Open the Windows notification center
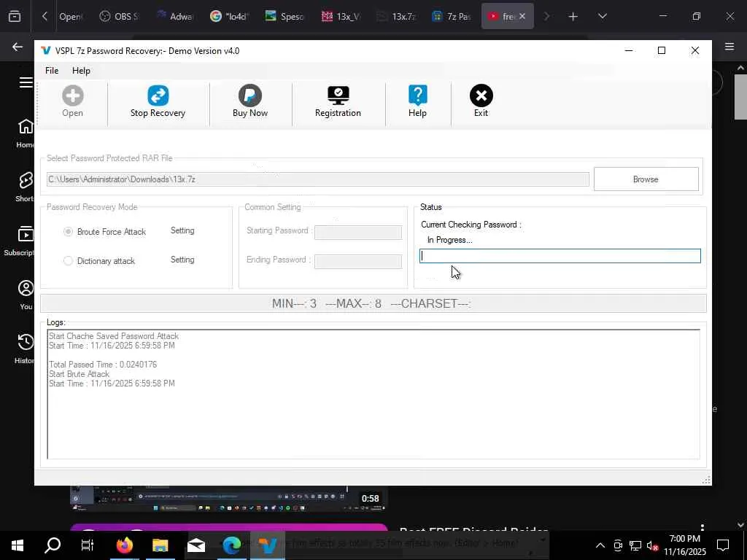747x560 pixels. pos(723,545)
